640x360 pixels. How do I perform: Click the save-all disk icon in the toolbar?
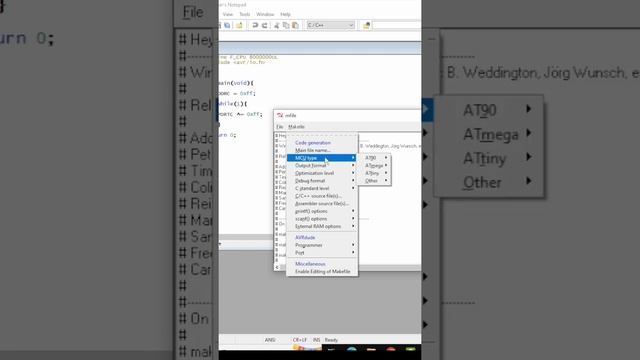[227, 25]
